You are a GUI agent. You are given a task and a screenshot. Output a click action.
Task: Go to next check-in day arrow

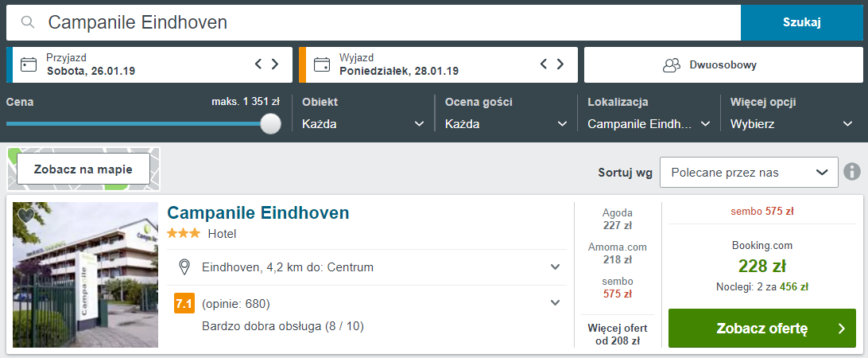[275, 64]
